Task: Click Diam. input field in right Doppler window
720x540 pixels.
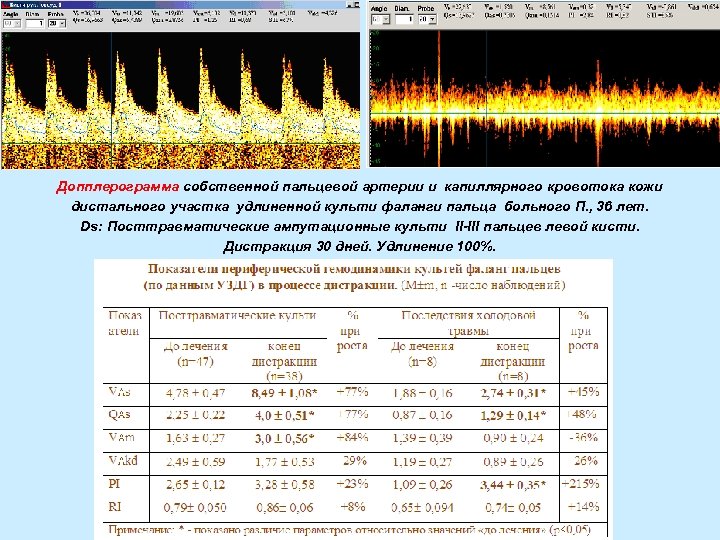Action: (x=404, y=19)
